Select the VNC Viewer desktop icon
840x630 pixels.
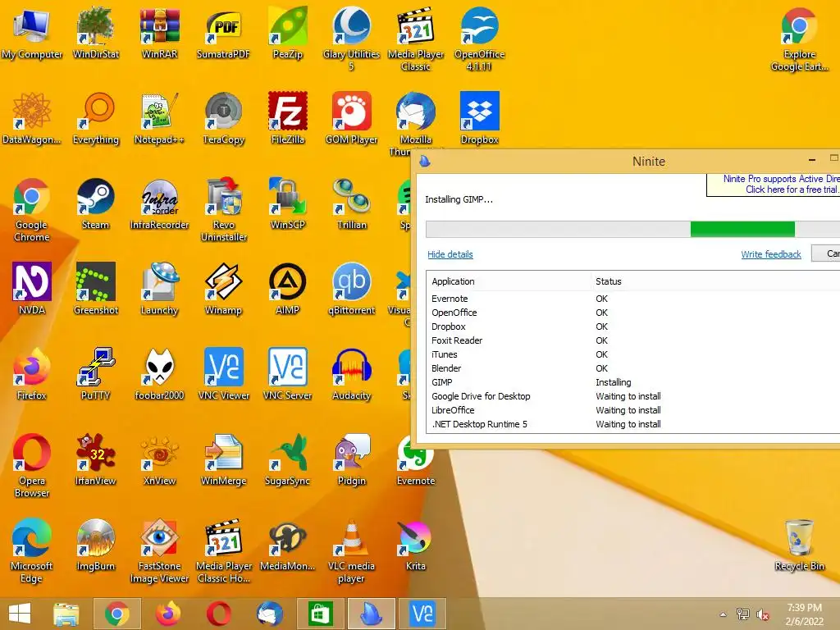pos(223,374)
